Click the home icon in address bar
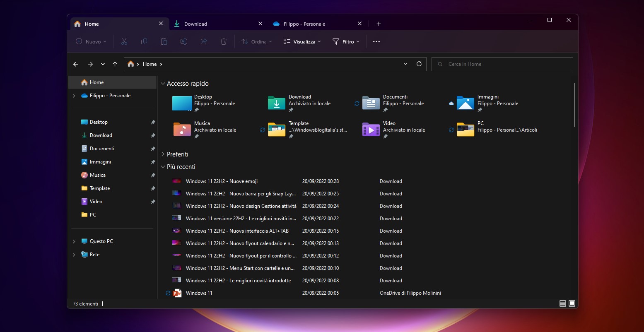644x332 pixels. click(131, 64)
